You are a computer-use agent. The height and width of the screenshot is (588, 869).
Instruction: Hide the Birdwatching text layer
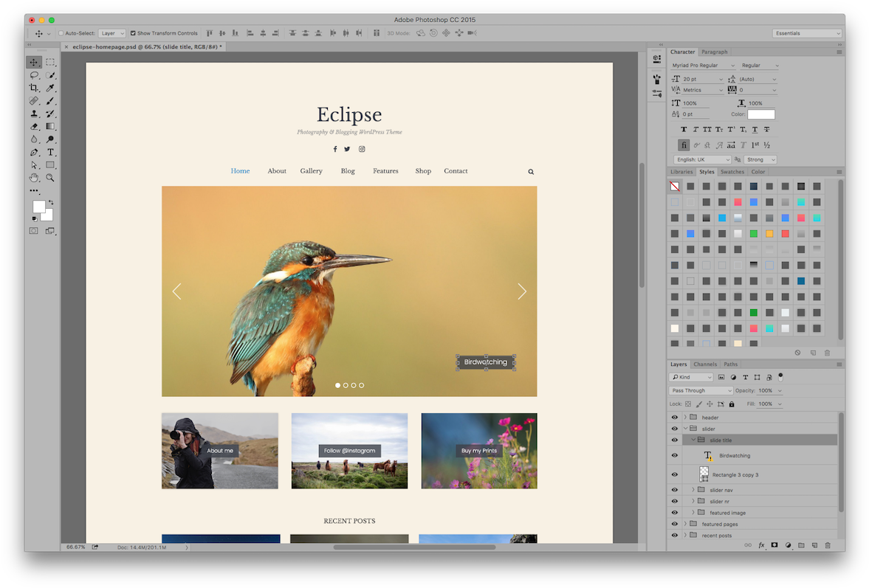(674, 456)
